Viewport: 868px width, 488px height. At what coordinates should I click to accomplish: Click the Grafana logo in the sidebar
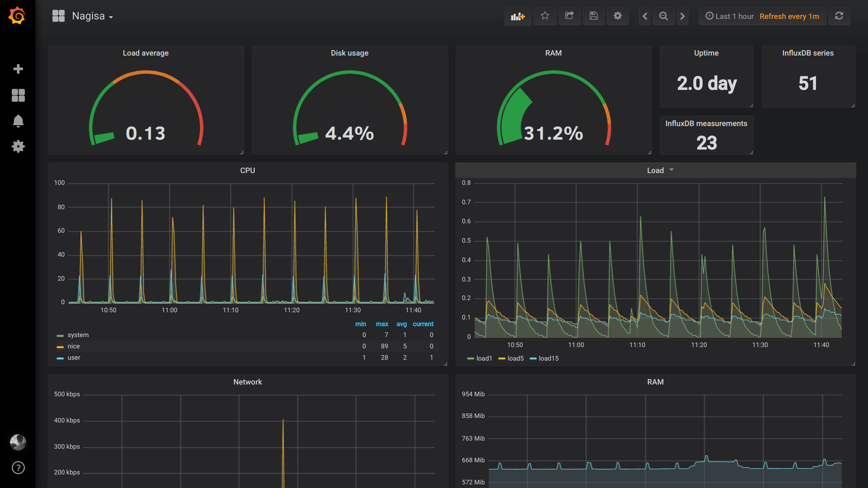(17, 15)
